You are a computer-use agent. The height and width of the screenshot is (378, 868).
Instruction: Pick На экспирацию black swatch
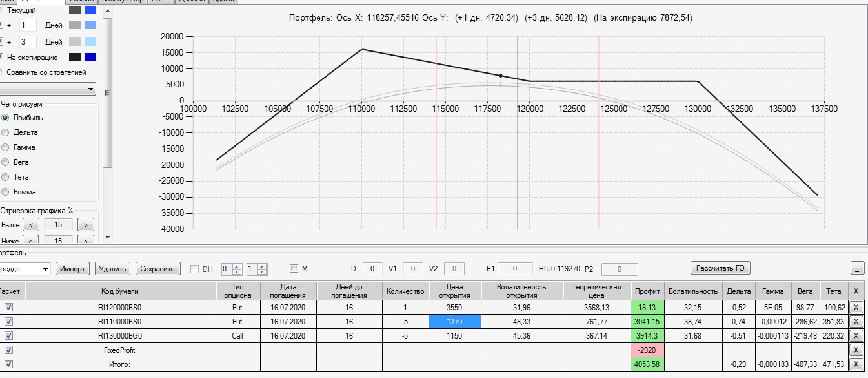[75, 58]
